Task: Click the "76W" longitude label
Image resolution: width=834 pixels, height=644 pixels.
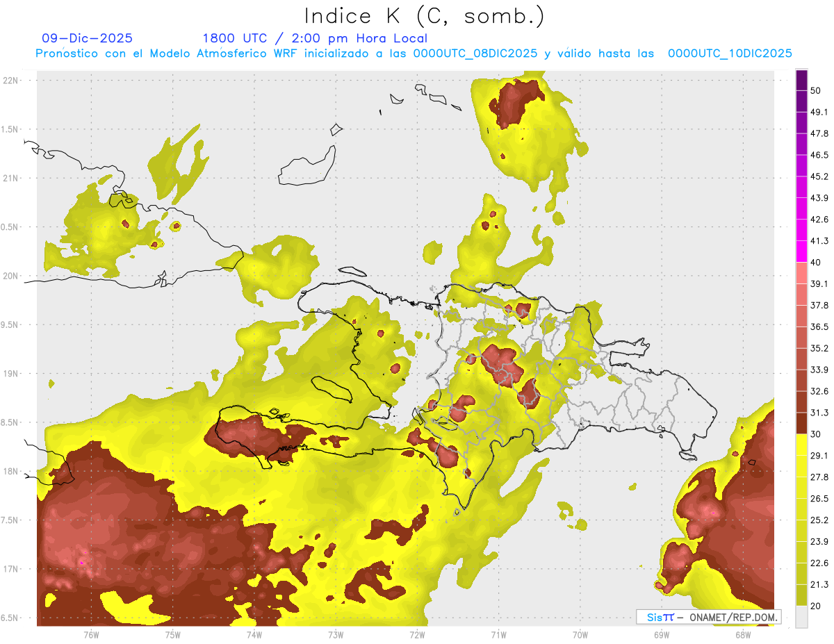Action: 91,634
